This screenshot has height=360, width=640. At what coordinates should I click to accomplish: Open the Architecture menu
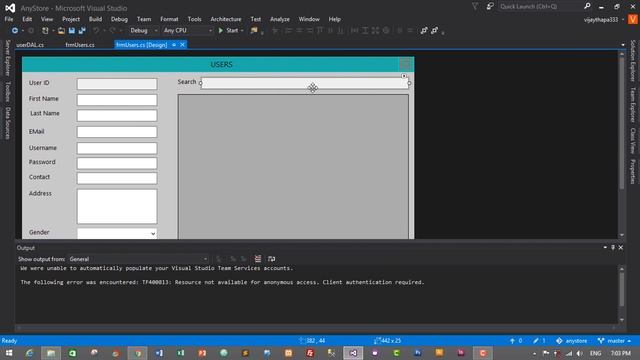226,19
